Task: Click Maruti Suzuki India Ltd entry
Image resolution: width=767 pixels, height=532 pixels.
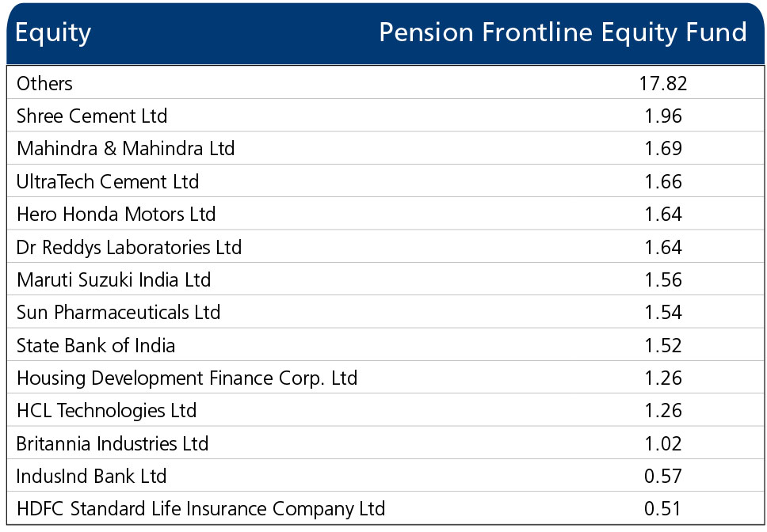Action: (x=113, y=280)
